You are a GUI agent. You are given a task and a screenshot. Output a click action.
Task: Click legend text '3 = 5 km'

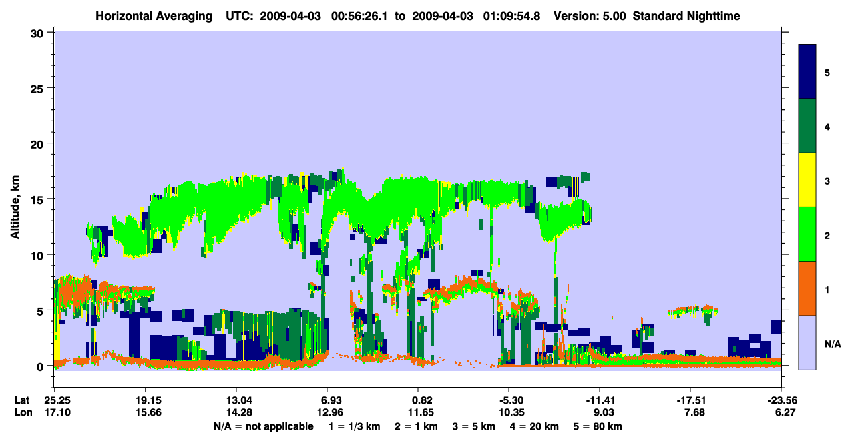[x=474, y=426]
